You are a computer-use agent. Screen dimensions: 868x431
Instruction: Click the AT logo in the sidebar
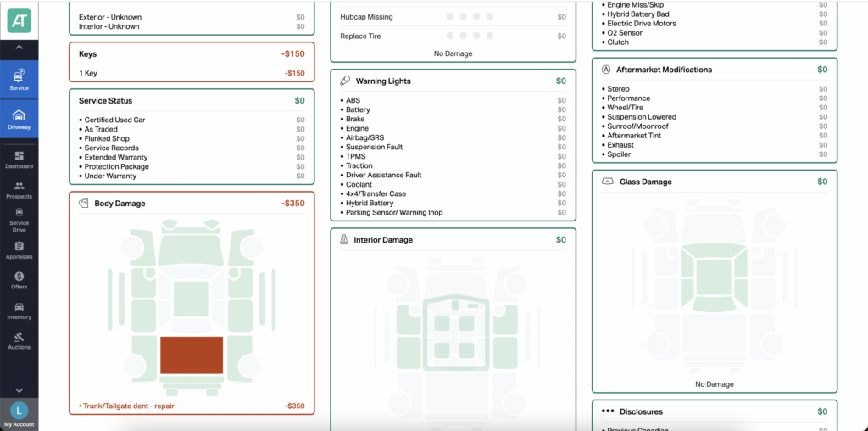[x=19, y=20]
